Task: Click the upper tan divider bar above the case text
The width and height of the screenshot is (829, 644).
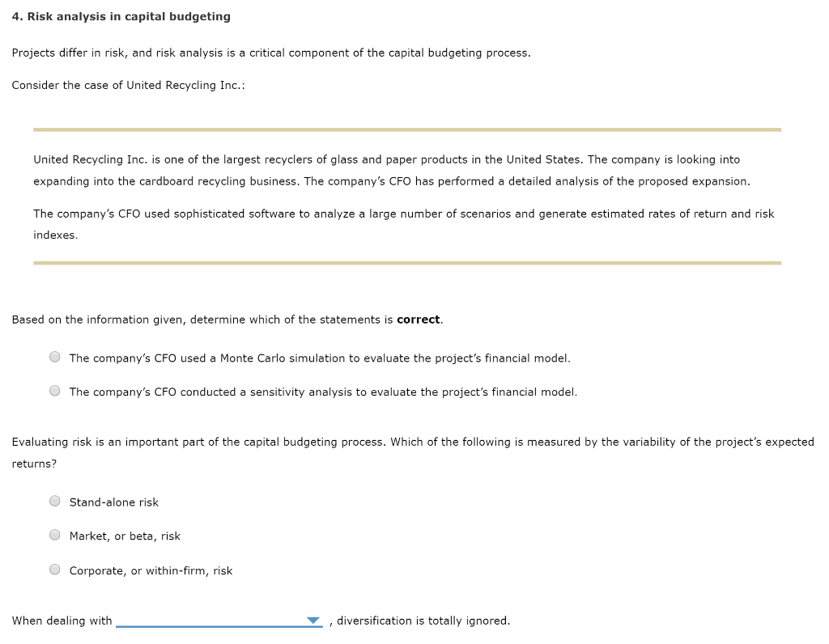Action: tap(406, 128)
